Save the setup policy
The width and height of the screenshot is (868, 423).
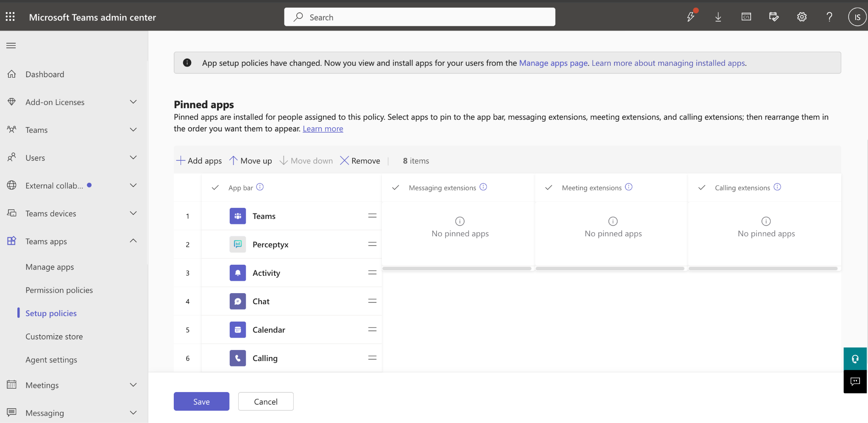click(x=201, y=401)
